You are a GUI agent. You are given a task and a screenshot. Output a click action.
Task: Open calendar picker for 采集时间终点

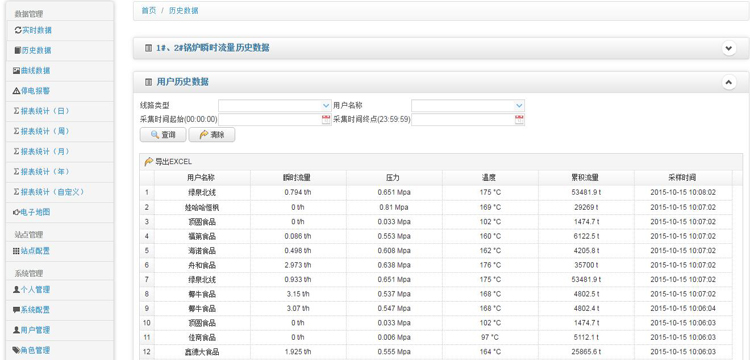coord(519,120)
